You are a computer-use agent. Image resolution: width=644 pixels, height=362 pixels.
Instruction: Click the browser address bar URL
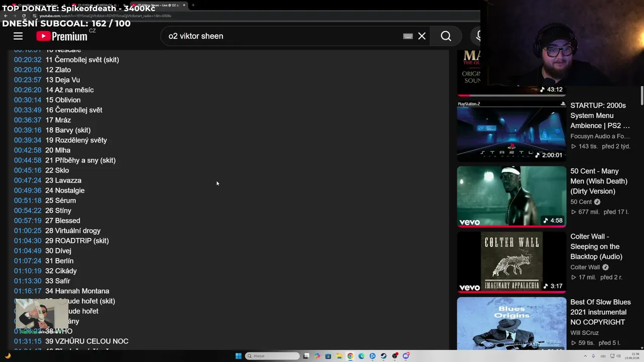[x=105, y=16]
